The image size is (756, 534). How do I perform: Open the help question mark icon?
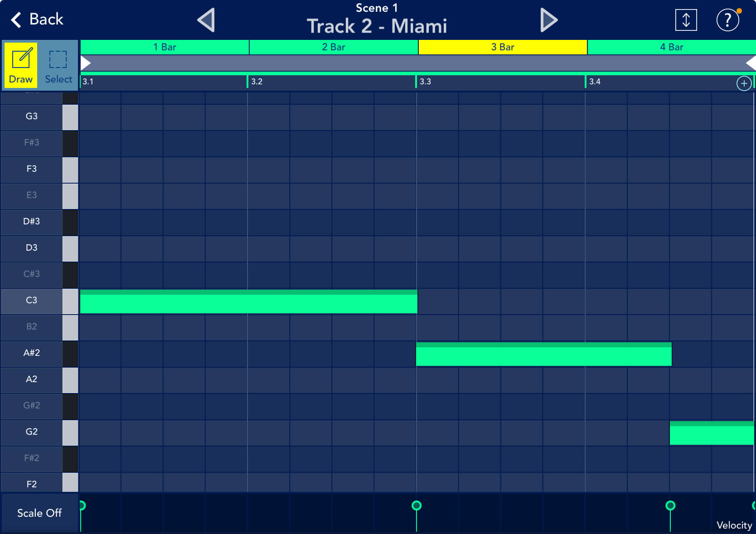click(x=727, y=20)
